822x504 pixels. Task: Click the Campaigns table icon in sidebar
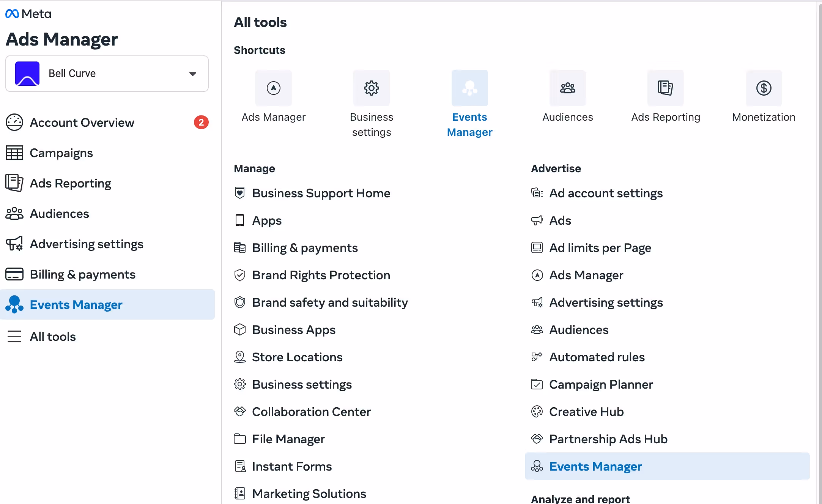(x=14, y=153)
